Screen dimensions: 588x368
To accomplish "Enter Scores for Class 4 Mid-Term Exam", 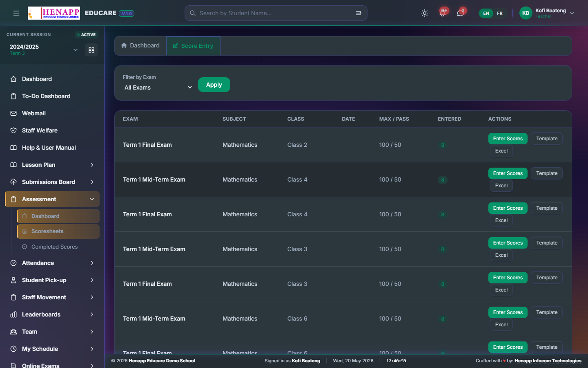I will (x=508, y=173).
